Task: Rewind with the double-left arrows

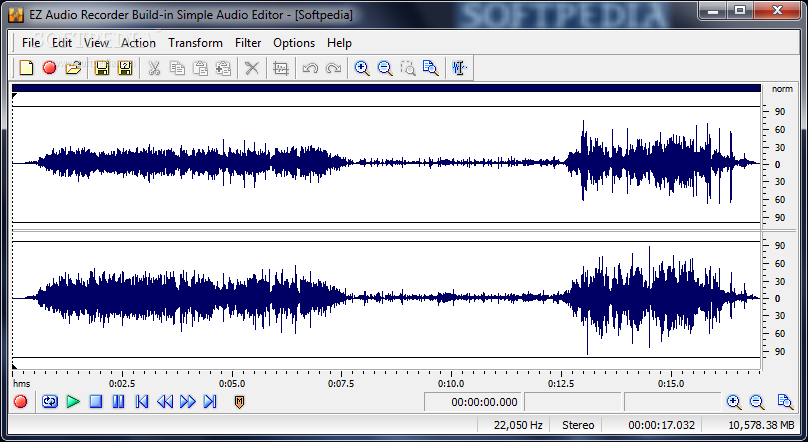Action: [x=165, y=402]
